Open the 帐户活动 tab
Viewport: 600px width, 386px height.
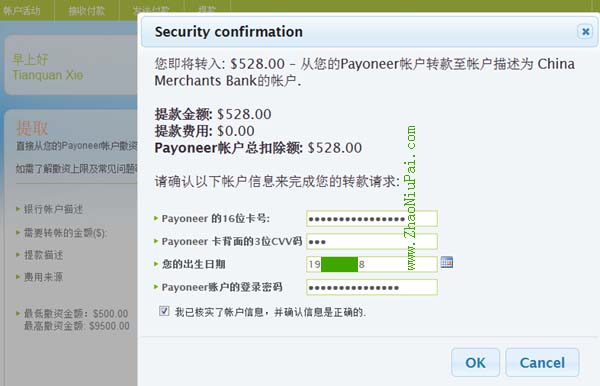(x=22, y=10)
